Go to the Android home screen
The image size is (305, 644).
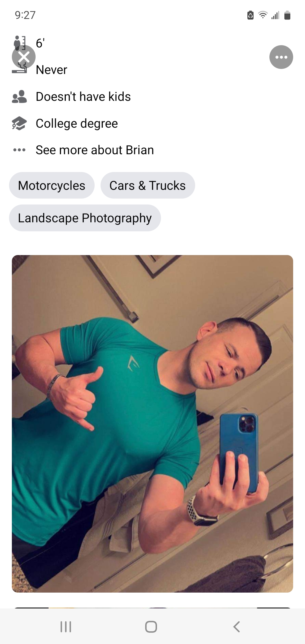tap(151, 626)
